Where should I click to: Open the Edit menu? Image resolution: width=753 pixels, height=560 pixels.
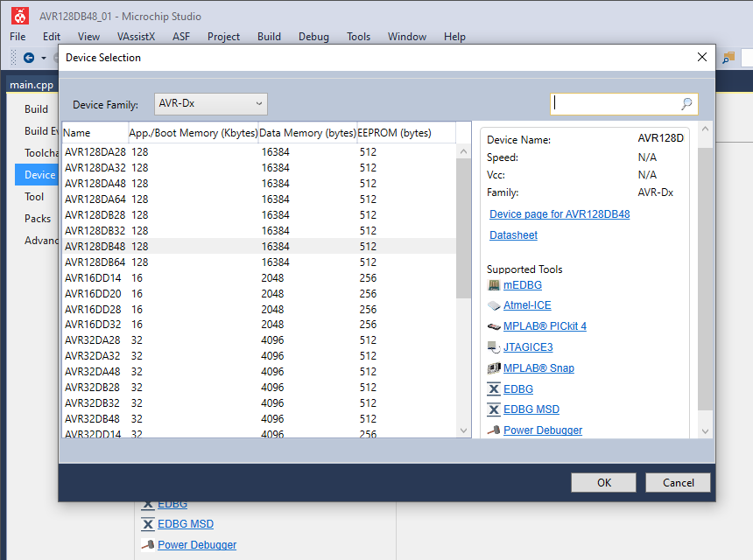[52, 37]
